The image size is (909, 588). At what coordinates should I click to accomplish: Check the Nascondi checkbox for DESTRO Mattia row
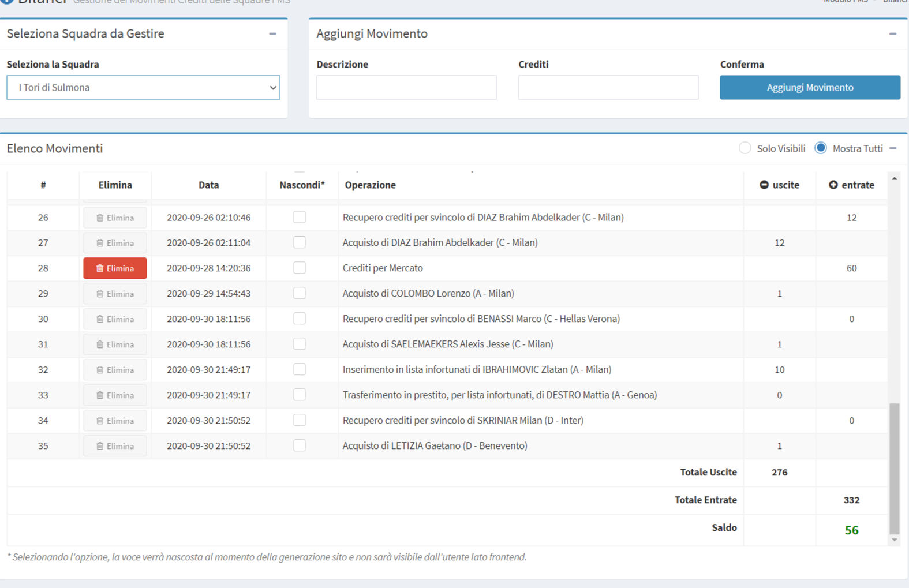click(x=300, y=395)
